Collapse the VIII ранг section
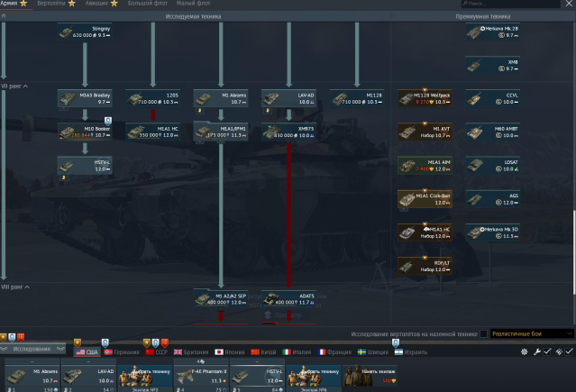The height and width of the screenshot is (392, 576). (16, 287)
